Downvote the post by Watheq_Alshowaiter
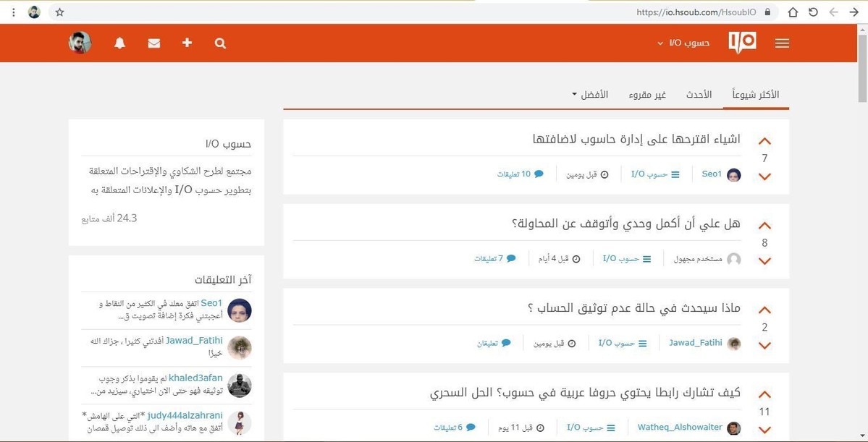Viewport: 868px width, 442px height. coord(764,430)
